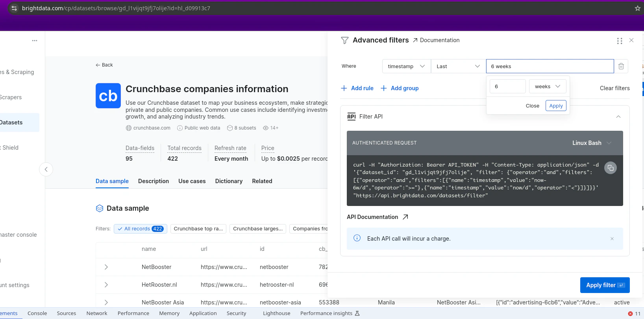Open the Last operator dropdown
Viewport: 644px width, 319px height.
coord(458,66)
